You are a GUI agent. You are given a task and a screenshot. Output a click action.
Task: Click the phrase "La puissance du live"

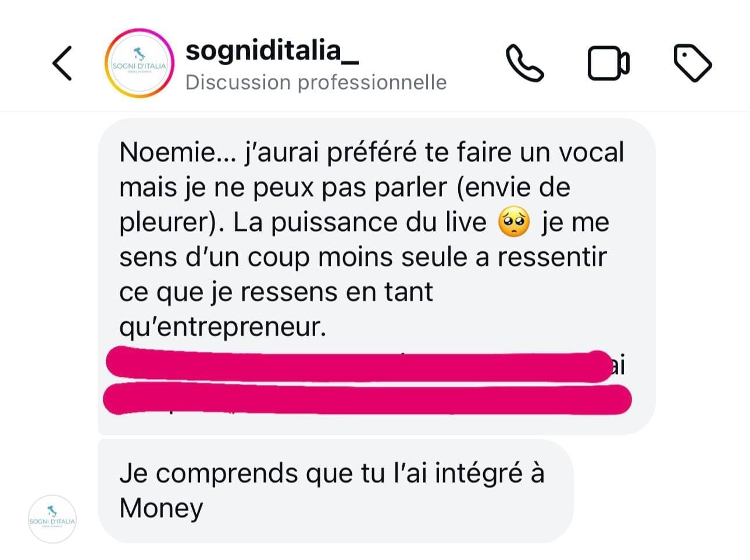(x=360, y=223)
